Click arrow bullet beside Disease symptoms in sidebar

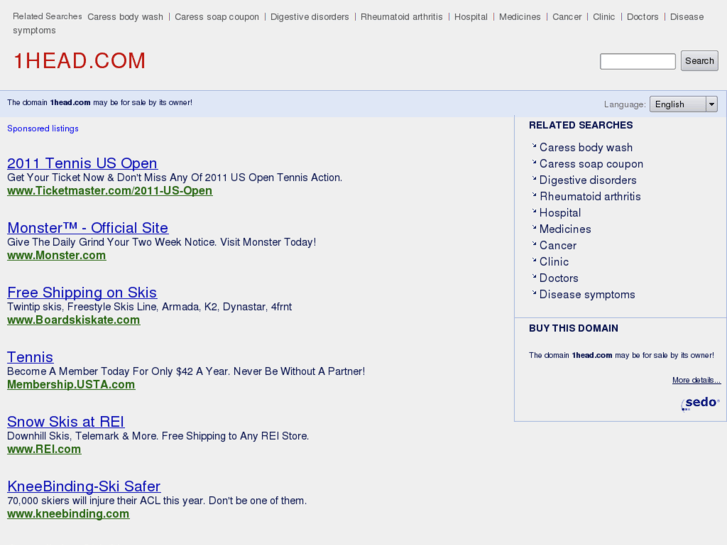(534, 293)
